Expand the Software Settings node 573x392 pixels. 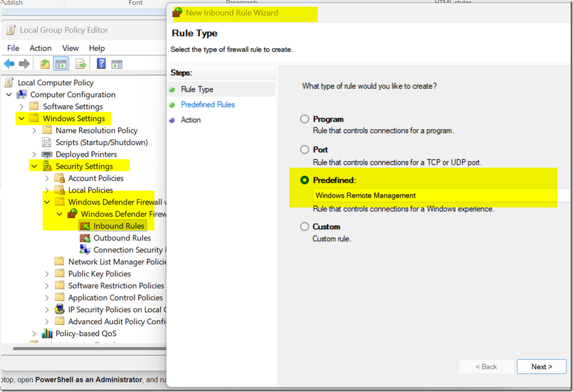pos(22,107)
